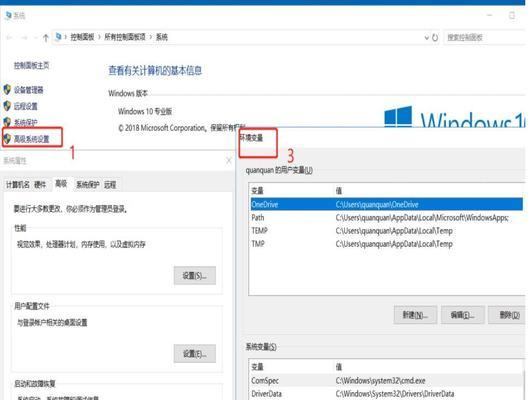Click the user variables Value column header
This screenshot has height=400, width=528.
pos(339,191)
